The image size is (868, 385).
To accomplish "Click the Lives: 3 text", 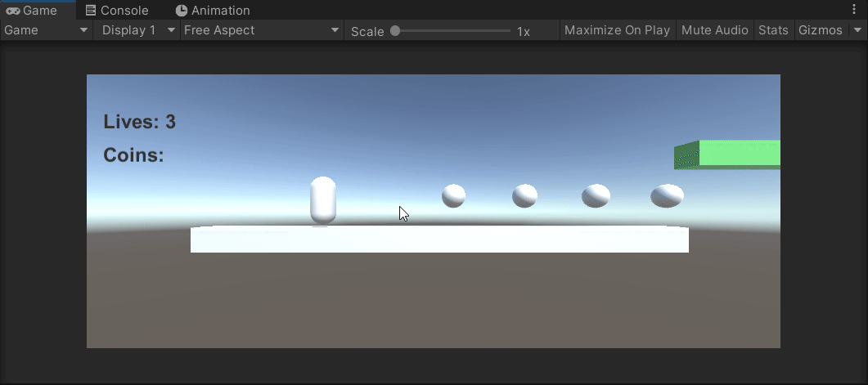I will coord(140,122).
